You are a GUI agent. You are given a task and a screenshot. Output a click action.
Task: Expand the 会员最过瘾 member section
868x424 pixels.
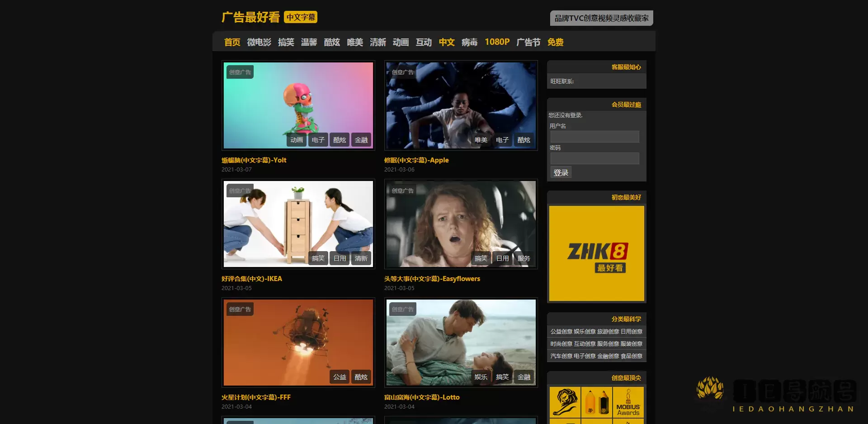click(x=626, y=104)
